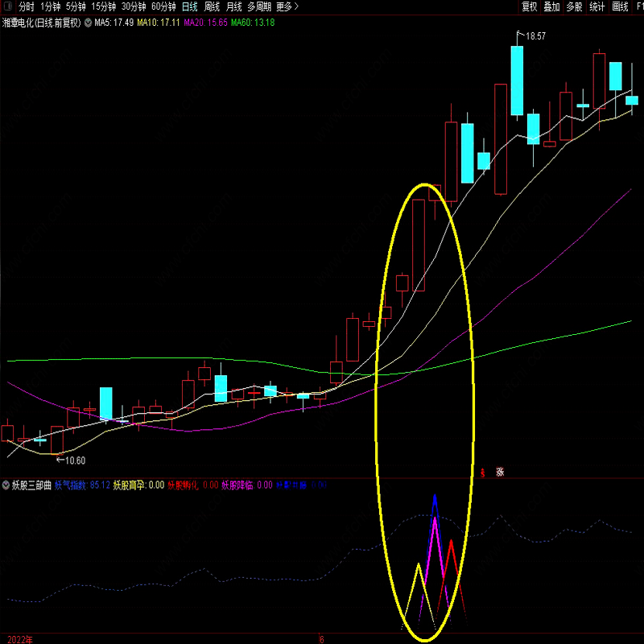Screen dimensions: 644x644
Task: Open the 30分钟 chart period
Action: pos(134,6)
